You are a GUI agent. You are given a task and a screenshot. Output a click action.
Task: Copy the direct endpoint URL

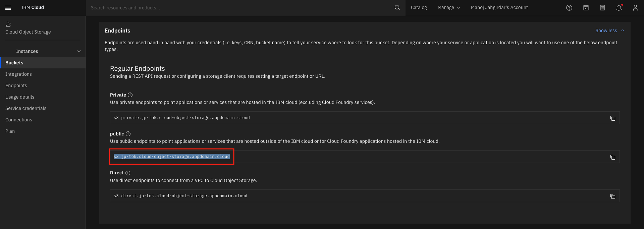613,196
